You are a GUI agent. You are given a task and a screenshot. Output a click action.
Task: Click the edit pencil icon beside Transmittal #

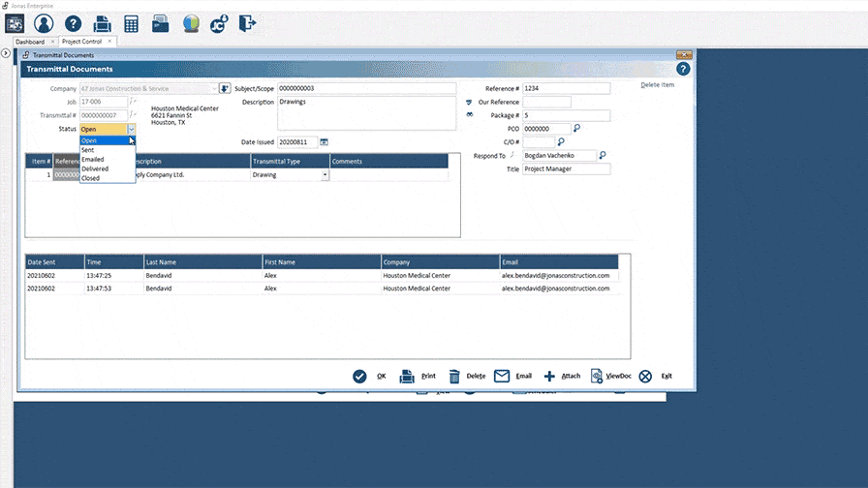coord(133,114)
